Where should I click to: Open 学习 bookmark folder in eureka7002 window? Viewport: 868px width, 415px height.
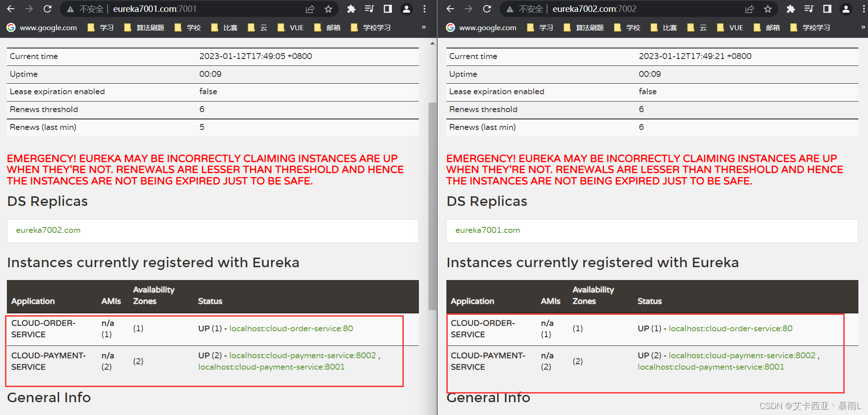(x=540, y=27)
